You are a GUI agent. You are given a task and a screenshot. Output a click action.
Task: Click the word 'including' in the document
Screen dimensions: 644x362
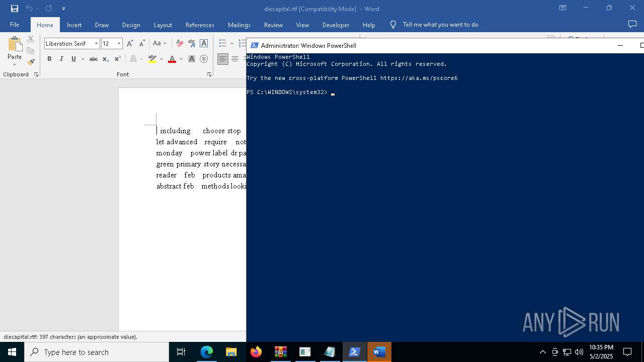pos(175,131)
